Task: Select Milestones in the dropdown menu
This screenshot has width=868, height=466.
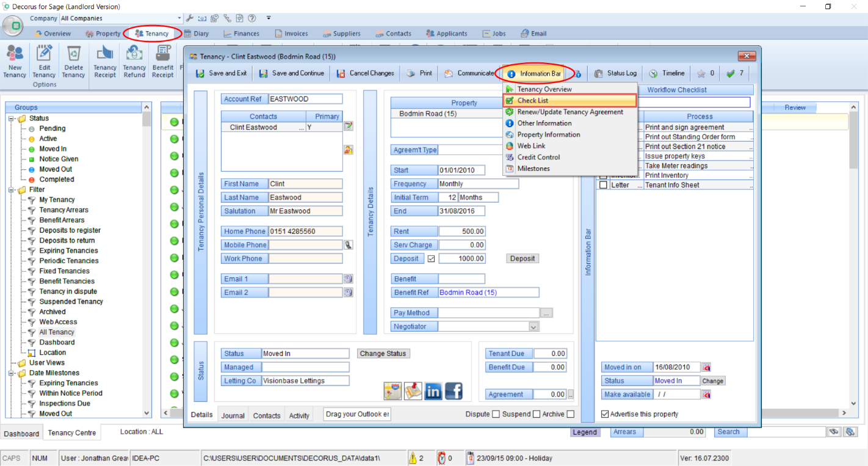Action: click(570, 169)
